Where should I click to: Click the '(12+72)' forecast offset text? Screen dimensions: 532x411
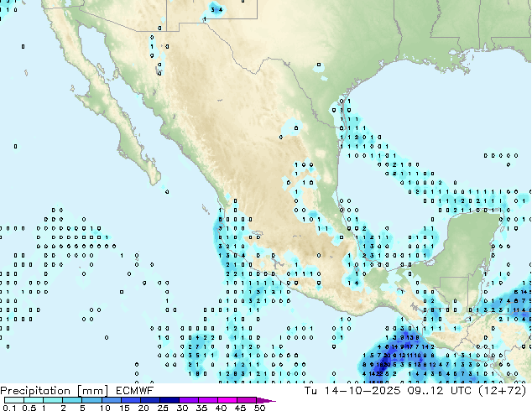pos(503,391)
